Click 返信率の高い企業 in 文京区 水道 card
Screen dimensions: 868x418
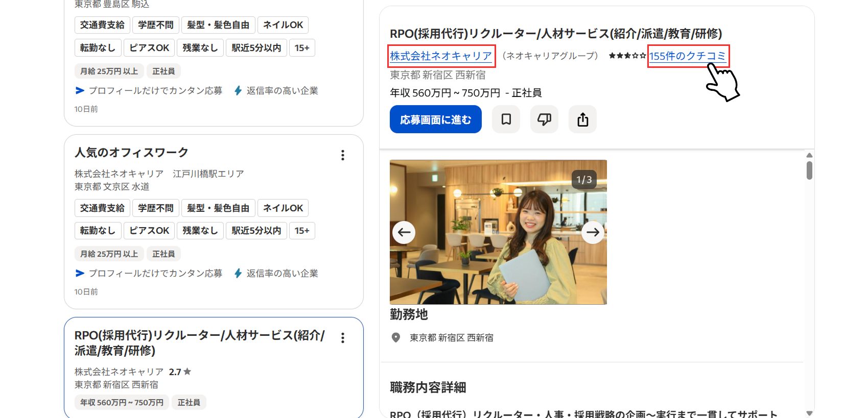coord(276,273)
